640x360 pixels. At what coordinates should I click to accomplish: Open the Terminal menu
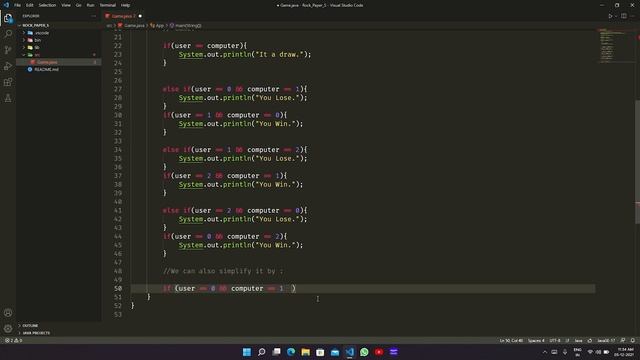coord(107,5)
